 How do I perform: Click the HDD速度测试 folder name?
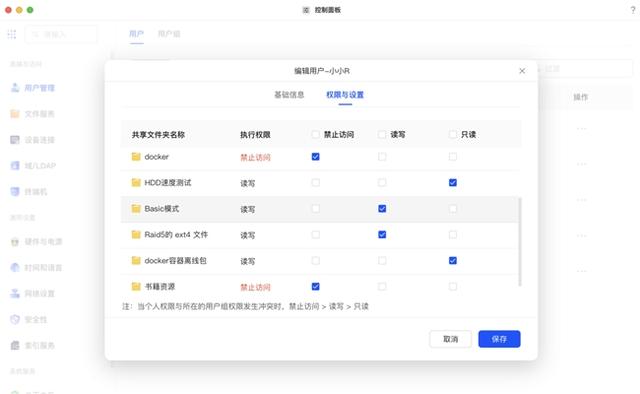pos(168,183)
